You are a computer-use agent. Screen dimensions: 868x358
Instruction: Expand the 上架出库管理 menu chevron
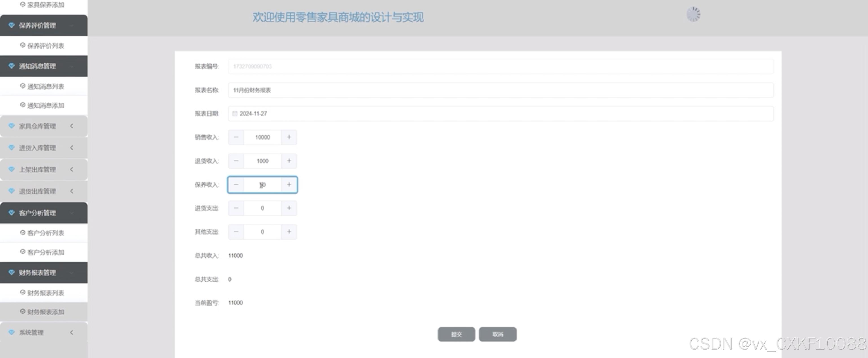72,170
